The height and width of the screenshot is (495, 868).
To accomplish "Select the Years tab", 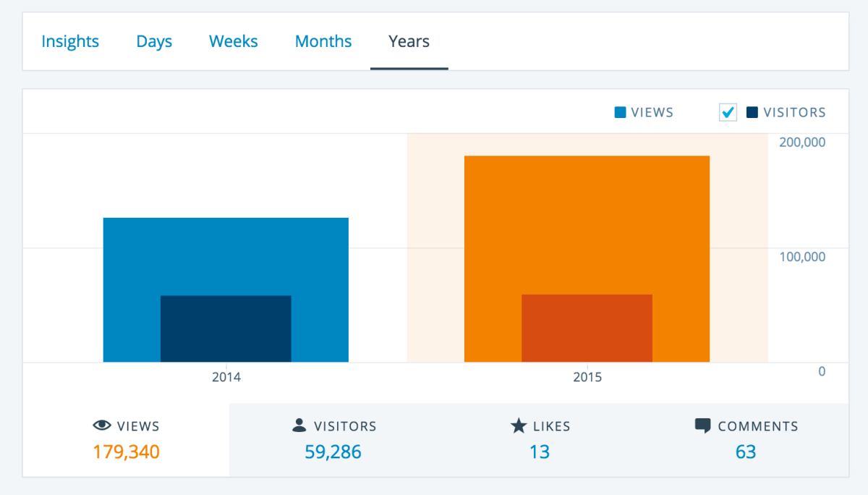I will click(x=409, y=41).
